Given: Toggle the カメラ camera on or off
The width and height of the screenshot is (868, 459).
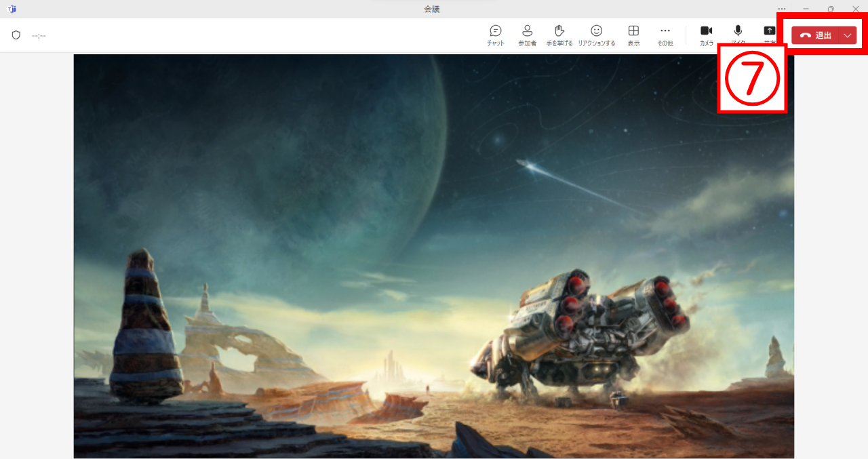Looking at the screenshot, I should pyautogui.click(x=707, y=35).
